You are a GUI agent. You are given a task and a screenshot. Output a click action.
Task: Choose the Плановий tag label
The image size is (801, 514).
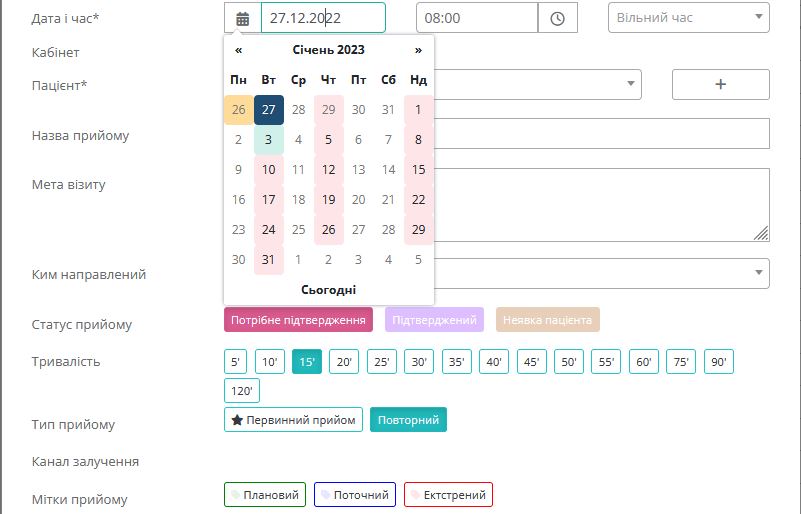point(265,495)
